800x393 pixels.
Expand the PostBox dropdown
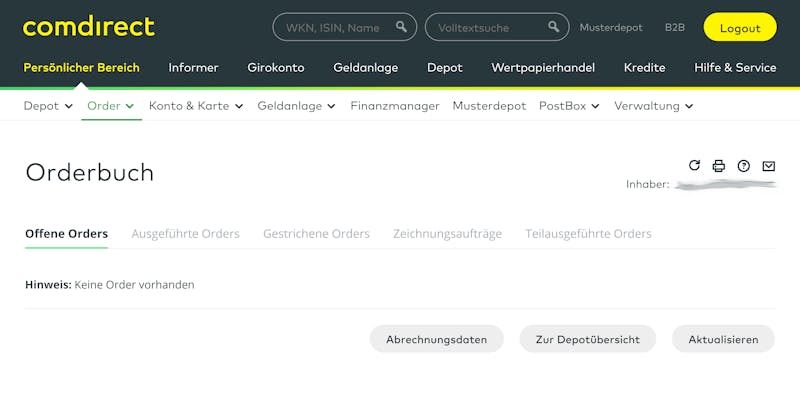(x=569, y=106)
